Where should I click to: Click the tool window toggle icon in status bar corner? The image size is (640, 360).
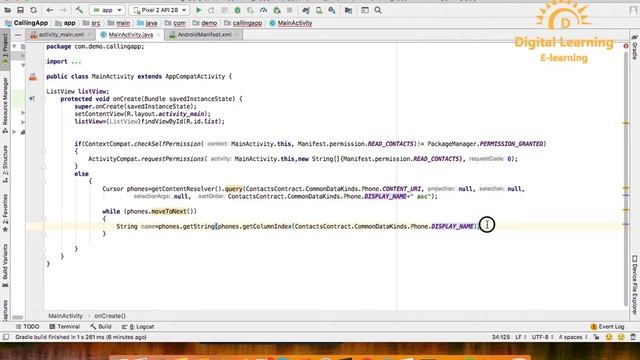coord(6,337)
